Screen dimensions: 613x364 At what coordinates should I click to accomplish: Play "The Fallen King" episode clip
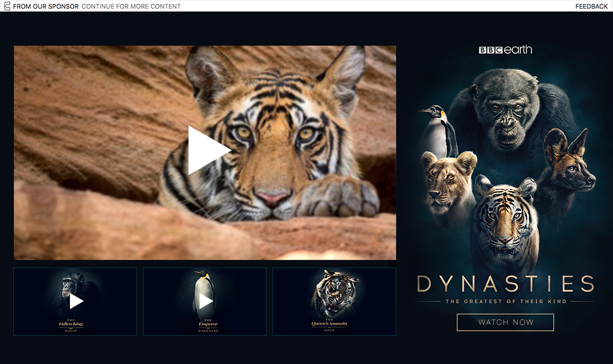[75, 301]
